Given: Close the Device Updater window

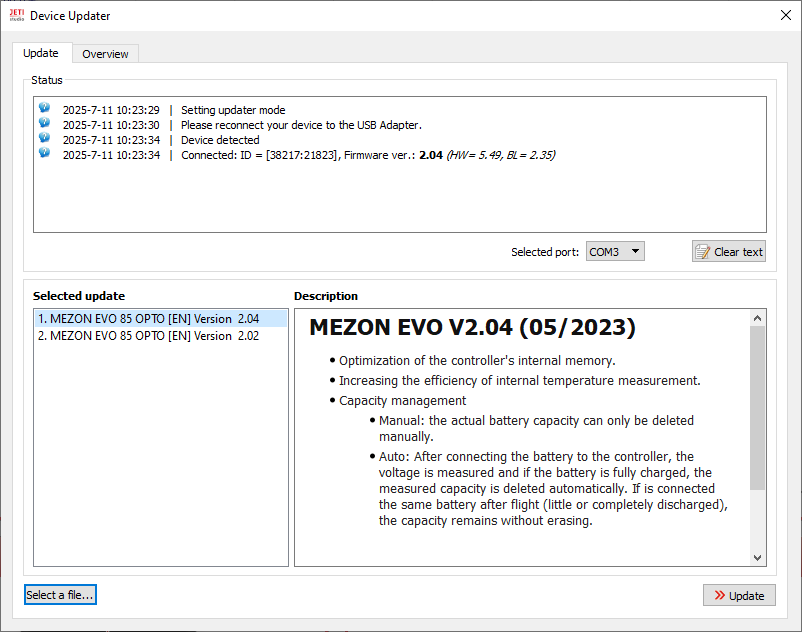Looking at the screenshot, I should [786, 15].
